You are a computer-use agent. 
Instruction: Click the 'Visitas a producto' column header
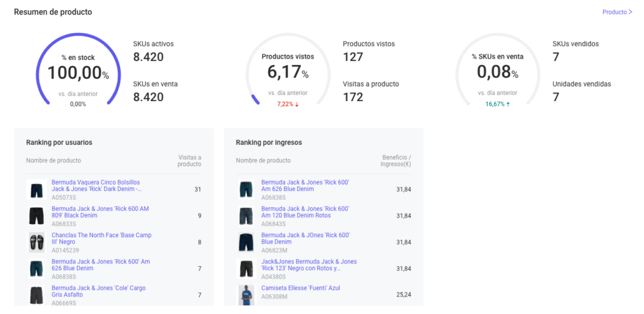click(x=189, y=160)
